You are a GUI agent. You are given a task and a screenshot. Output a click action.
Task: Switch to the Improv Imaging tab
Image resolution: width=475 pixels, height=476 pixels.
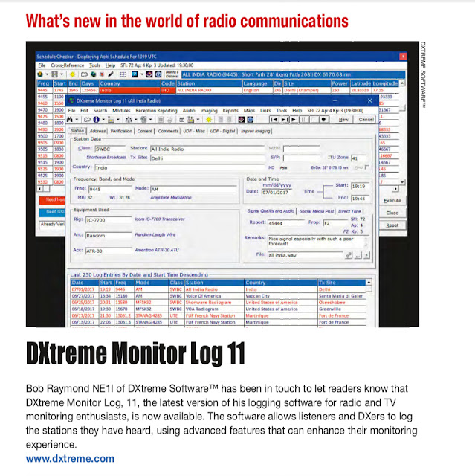pos(256,131)
